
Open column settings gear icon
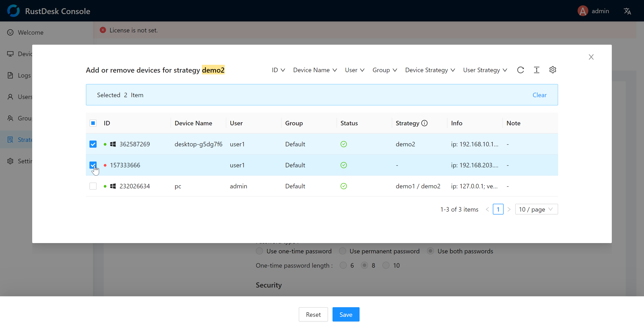tap(553, 70)
